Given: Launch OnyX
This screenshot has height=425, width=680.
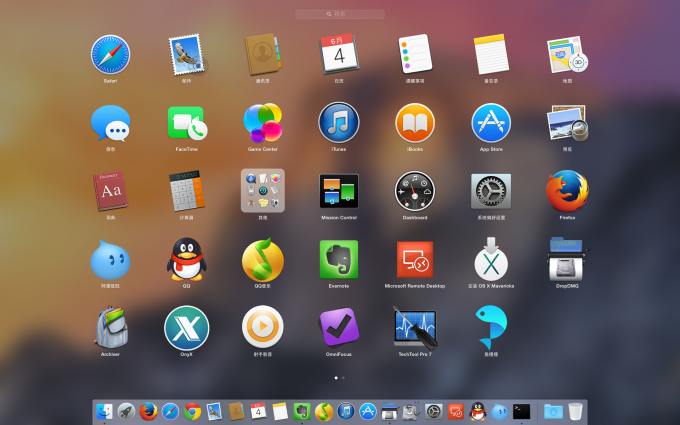Looking at the screenshot, I should (x=186, y=328).
